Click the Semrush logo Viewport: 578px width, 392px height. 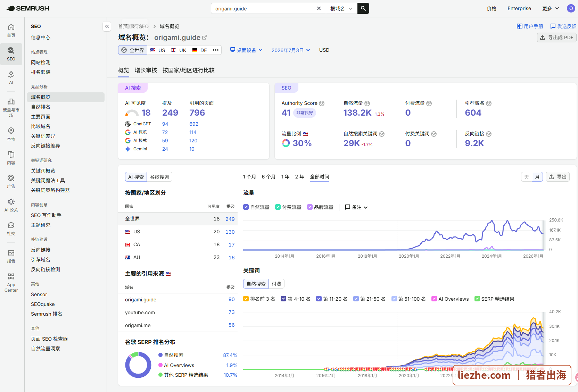point(28,8)
